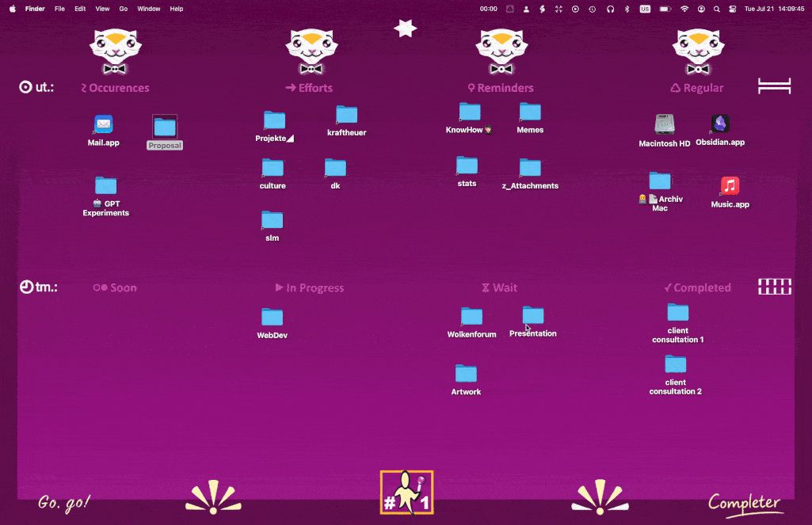Screen dimensions: 812x525
Task: Open the Window menu
Action: [149, 9]
